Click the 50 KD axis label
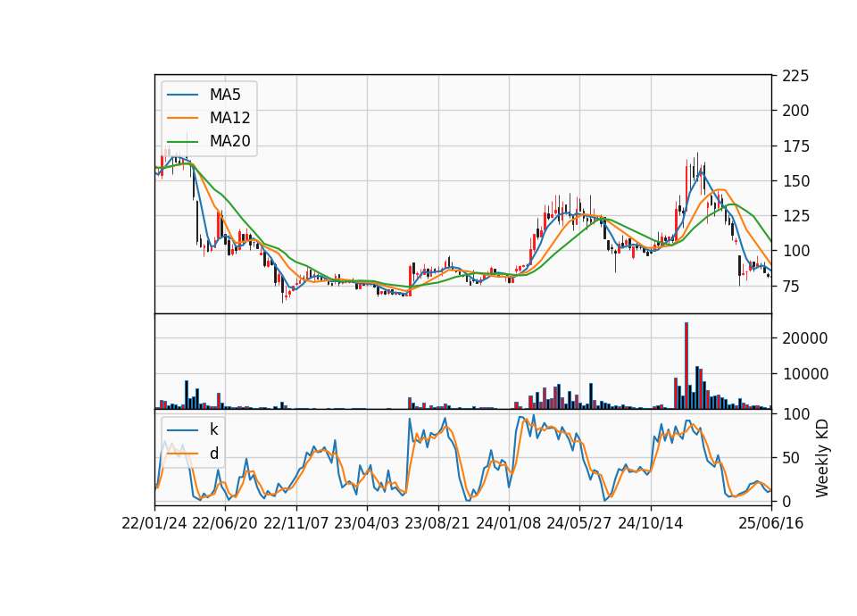The height and width of the screenshot is (616, 857). pyautogui.click(x=791, y=458)
